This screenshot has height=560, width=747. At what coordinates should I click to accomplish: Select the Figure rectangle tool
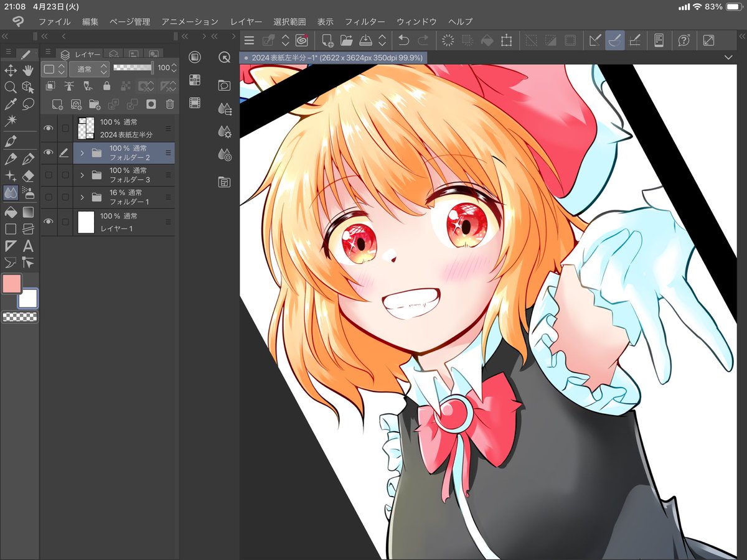[x=10, y=229]
